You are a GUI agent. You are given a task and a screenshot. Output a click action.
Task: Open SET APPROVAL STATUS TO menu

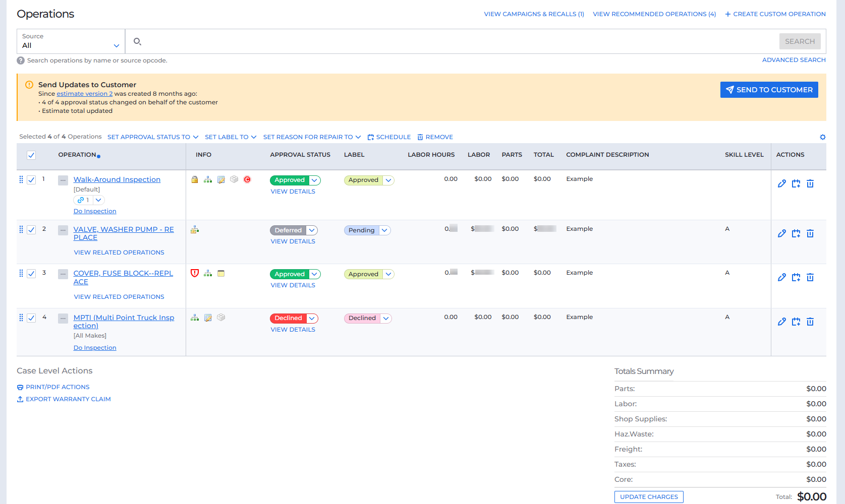pos(153,137)
